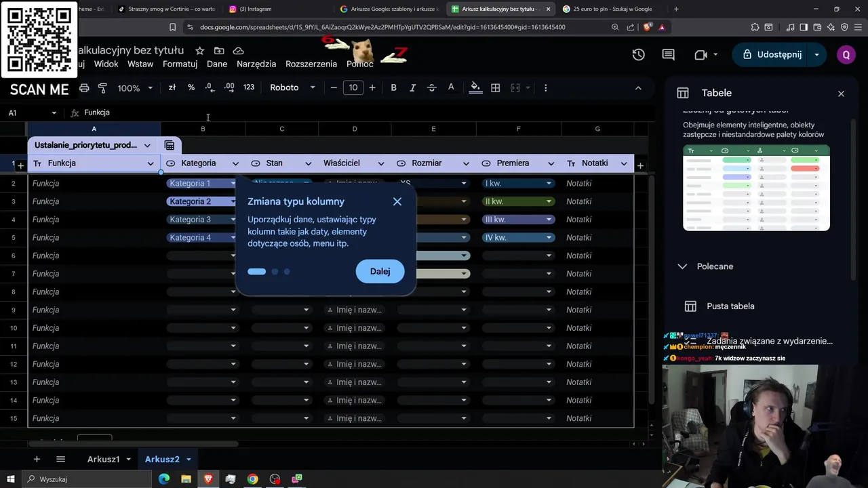Screen dimensions: 868x488
Task: Open the share options arrow beside Udostępnij
Action: click(817, 54)
